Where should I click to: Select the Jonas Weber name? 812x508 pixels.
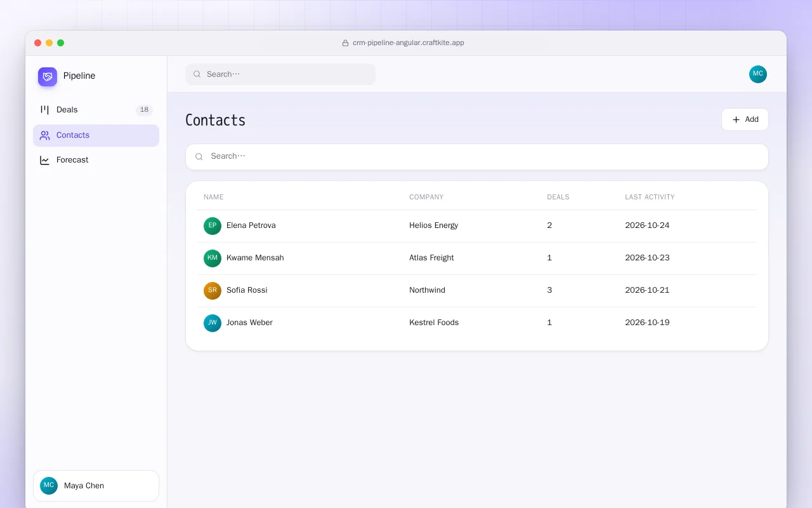[249, 323]
